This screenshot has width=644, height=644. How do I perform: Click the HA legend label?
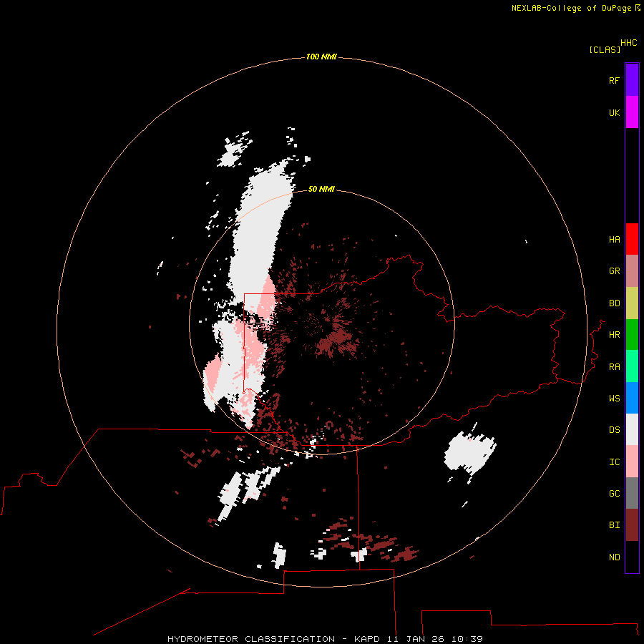coord(614,240)
